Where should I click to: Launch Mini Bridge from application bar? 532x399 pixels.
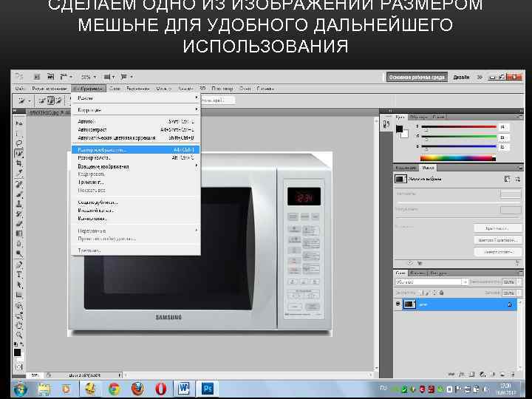point(50,77)
